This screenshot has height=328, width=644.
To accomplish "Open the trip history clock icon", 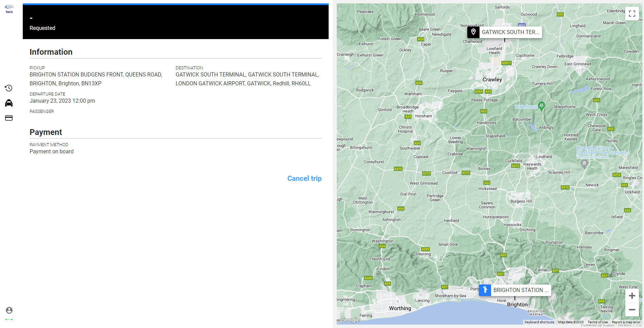I will tap(9, 88).
